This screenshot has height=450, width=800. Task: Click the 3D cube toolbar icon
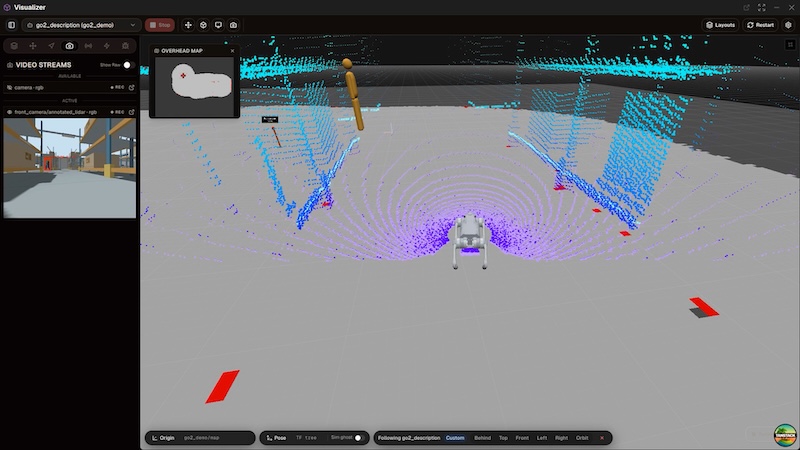(x=203, y=25)
